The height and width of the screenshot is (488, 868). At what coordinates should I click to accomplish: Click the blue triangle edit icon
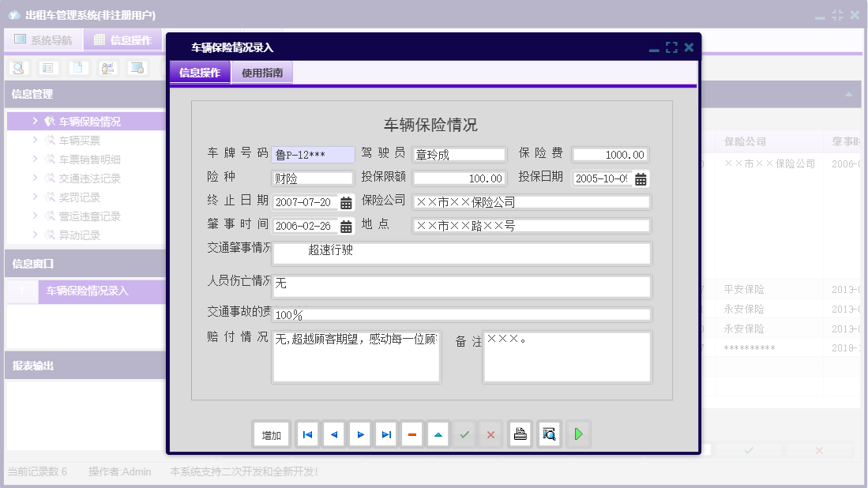(438, 434)
